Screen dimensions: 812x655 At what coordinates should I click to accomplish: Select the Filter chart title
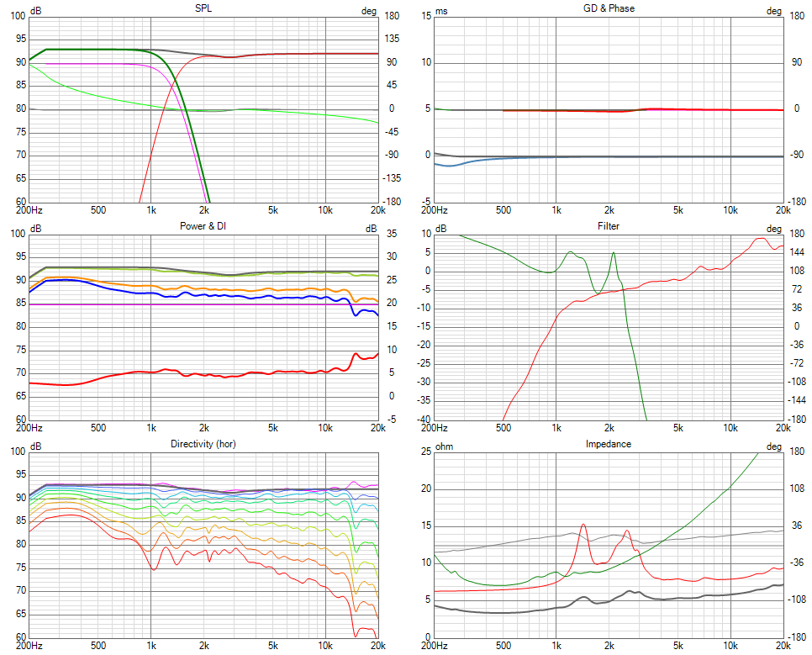tap(609, 226)
